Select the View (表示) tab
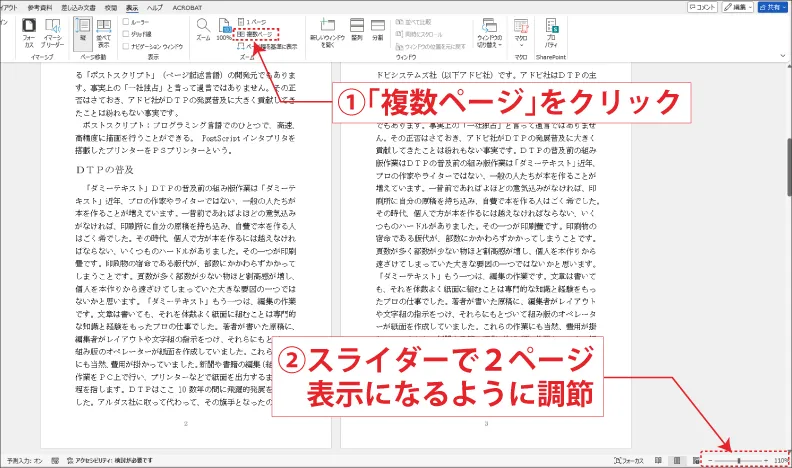The image size is (792, 468). coord(132,8)
